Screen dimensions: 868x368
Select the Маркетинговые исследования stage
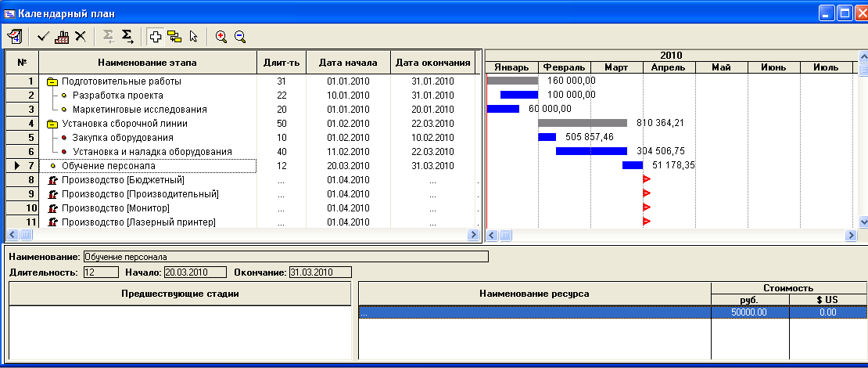[140, 110]
